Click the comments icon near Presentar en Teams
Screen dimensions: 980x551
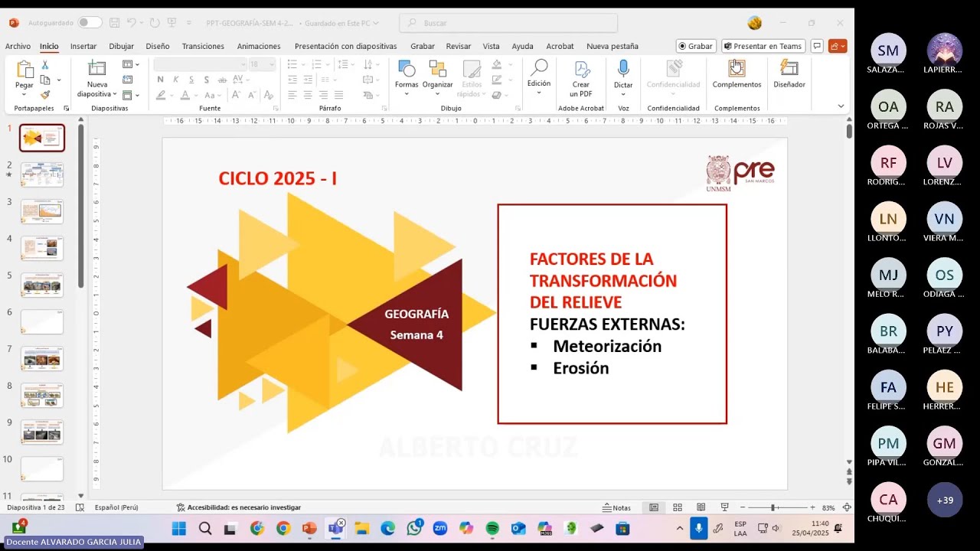(817, 46)
